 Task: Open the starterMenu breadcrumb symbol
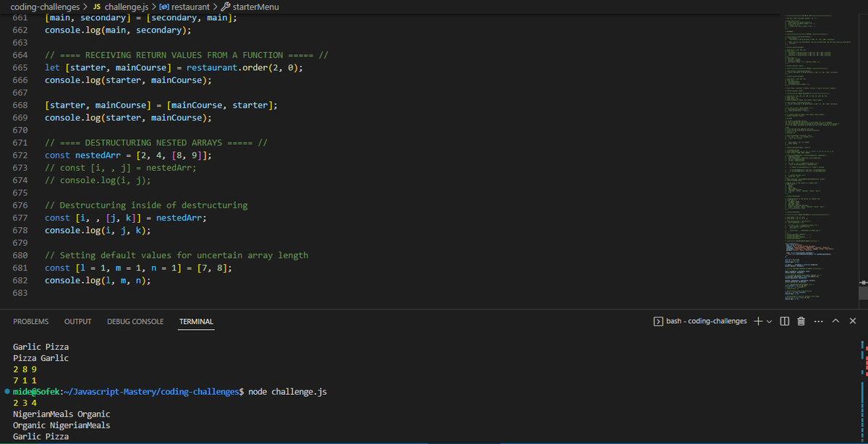click(x=256, y=7)
